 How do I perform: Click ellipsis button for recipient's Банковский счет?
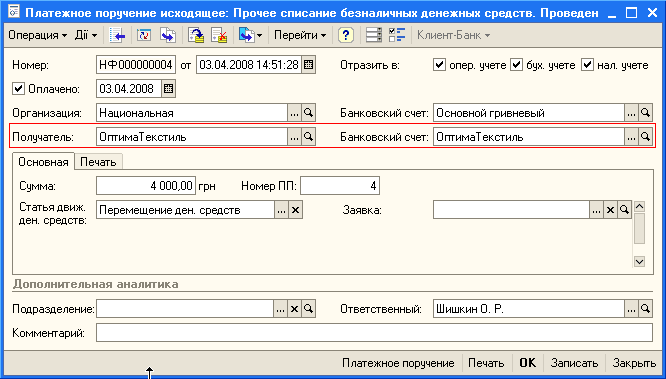(632, 137)
